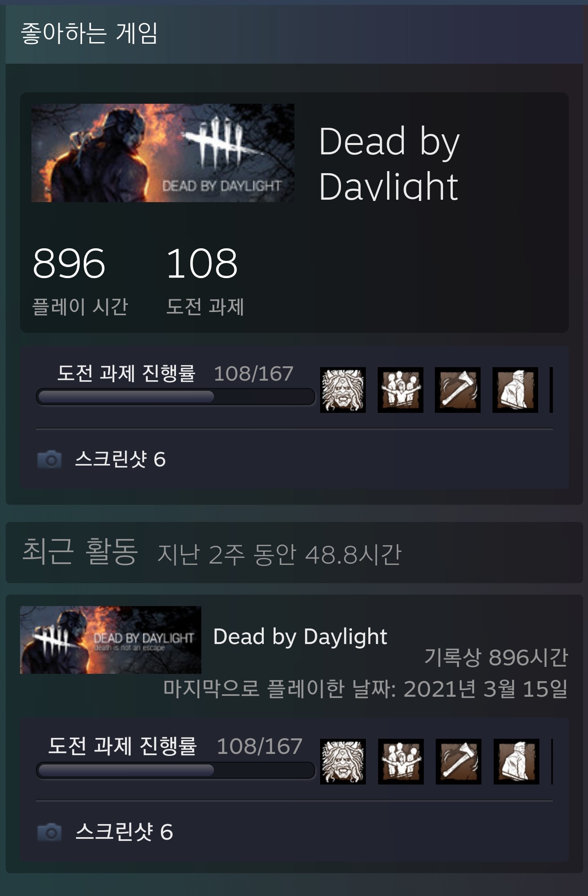This screenshot has height=896, width=588.
Task: Click the 108 도전 과제 stat
Action: (x=205, y=281)
